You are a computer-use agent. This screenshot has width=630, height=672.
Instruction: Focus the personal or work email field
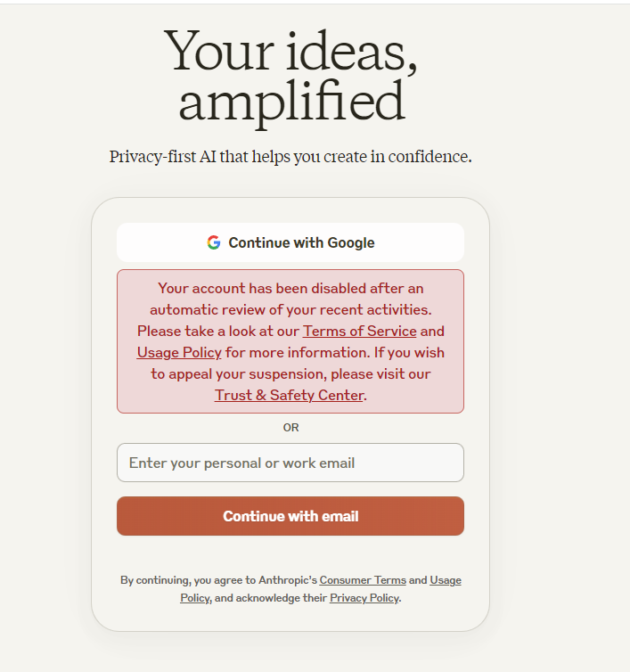point(290,463)
